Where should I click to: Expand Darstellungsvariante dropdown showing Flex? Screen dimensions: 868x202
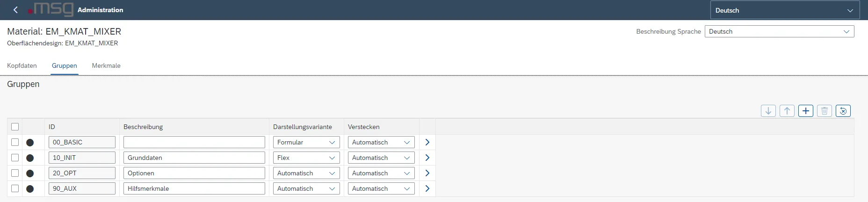coord(306,158)
